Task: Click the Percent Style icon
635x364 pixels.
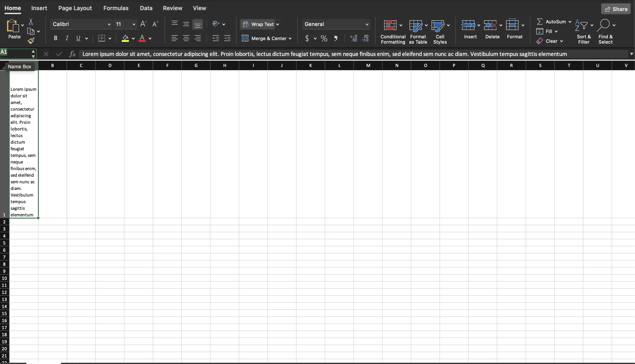Action: pyautogui.click(x=324, y=38)
